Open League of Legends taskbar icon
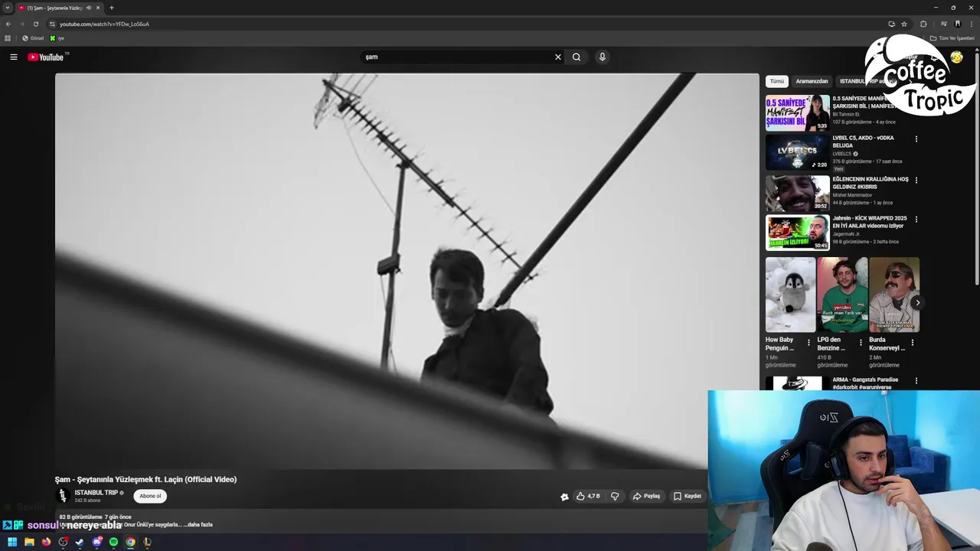Image resolution: width=980 pixels, height=551 pixels. click(x=147, y=542)
